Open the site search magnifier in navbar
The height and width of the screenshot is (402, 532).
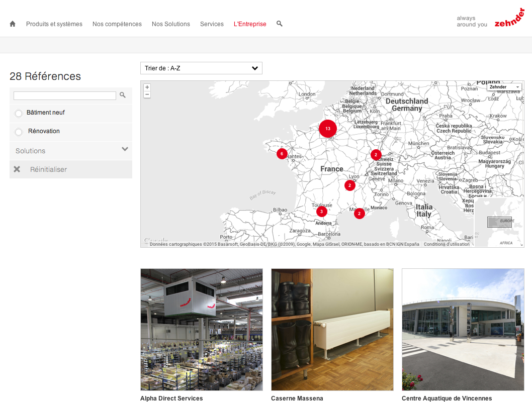click(280, 24)
